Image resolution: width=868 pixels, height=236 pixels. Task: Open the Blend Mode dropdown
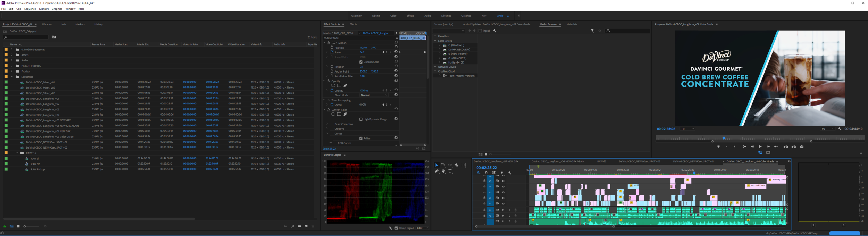pyautogui.click(x=374, y=95)
